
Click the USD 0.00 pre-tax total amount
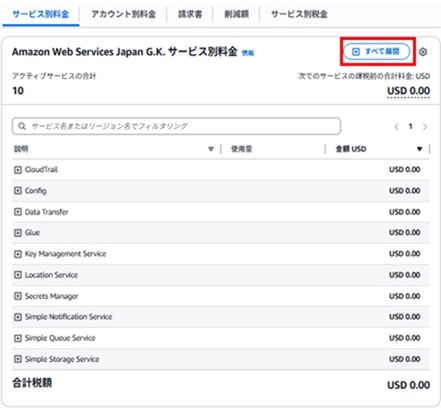pyautogui.click(x=408, y=91)
